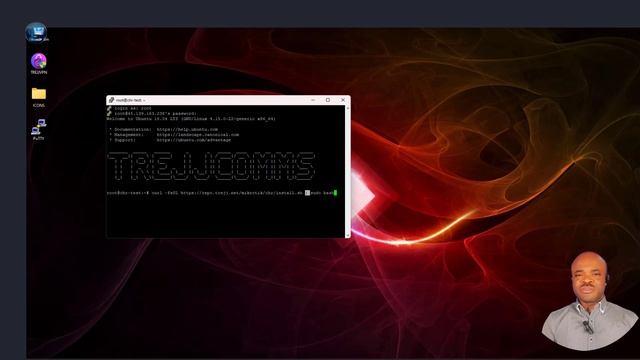This screenshot has height=360, width=640.
Task: Click the presenter webcam overlay
Action: click(590, 301)
